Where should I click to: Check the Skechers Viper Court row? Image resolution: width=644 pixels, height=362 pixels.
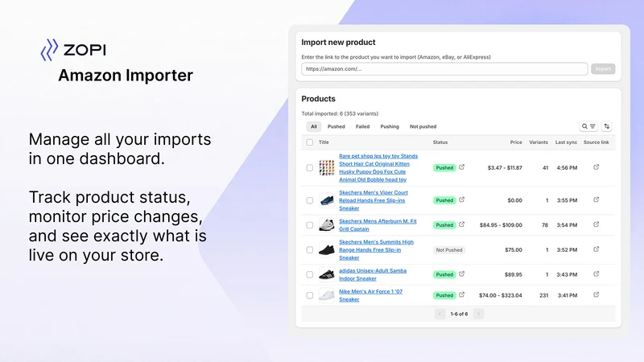point(310,200)
